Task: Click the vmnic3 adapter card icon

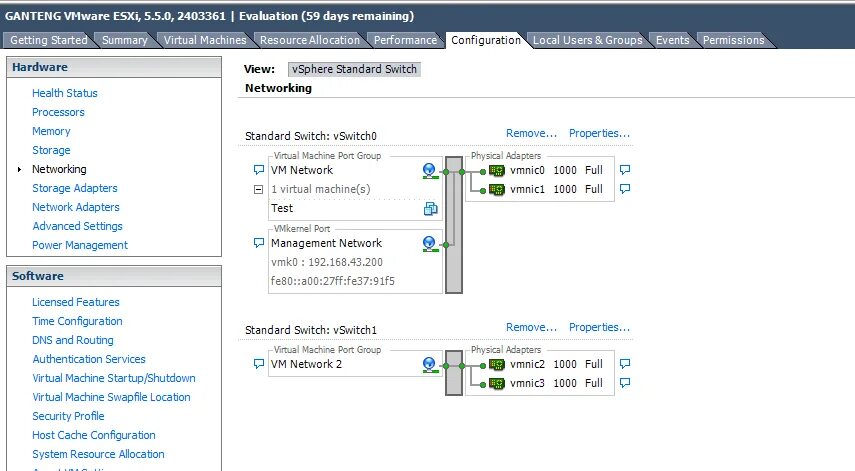Action: (x=497, y=384)
